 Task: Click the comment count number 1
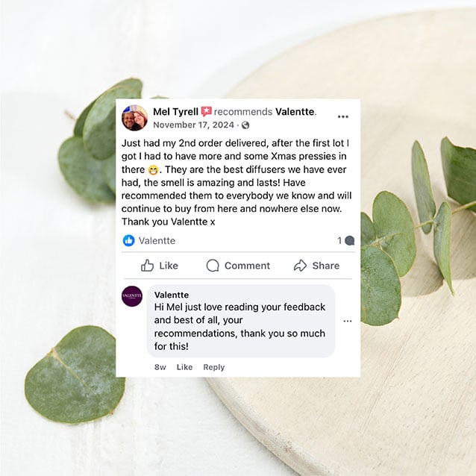coord(339,240)
